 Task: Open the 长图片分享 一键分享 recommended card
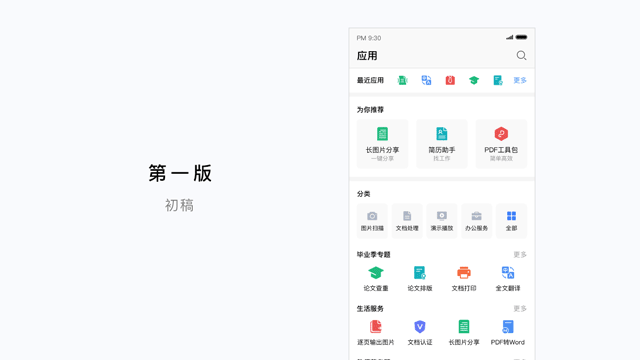pos(382,144)
